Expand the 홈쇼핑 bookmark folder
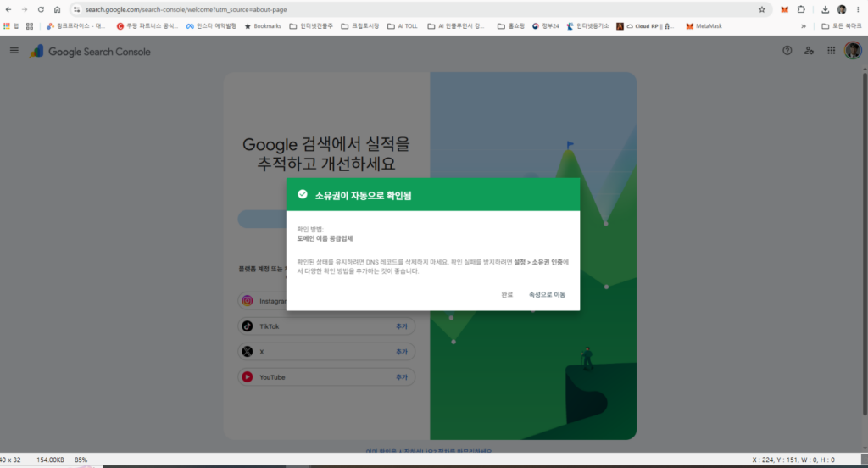Screen dimensions: 868x468 tap(510, 26)
